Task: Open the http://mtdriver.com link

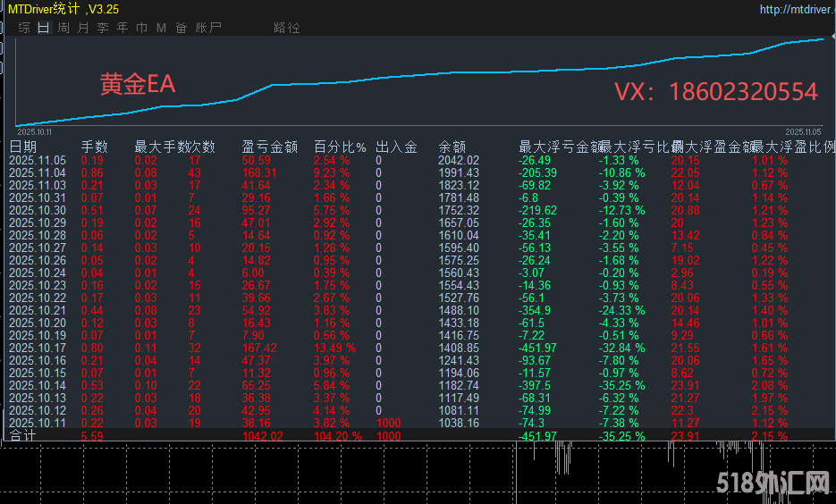Action: click(x=795, y=9)
